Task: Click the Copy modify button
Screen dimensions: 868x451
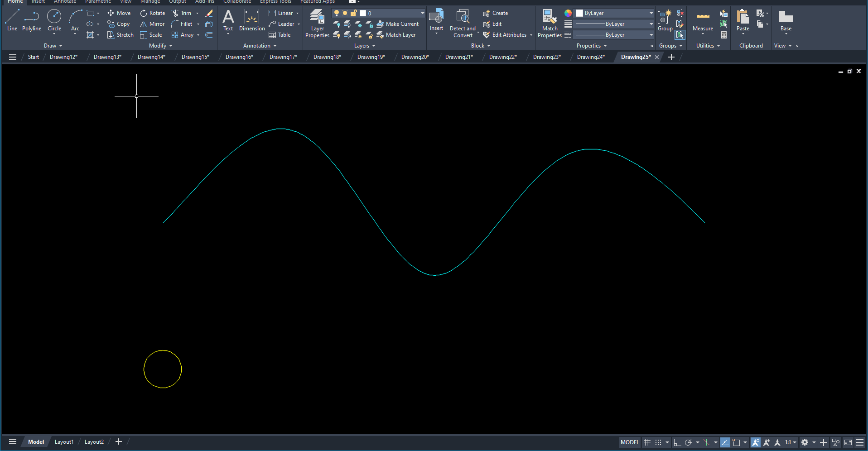Action: 119,24
